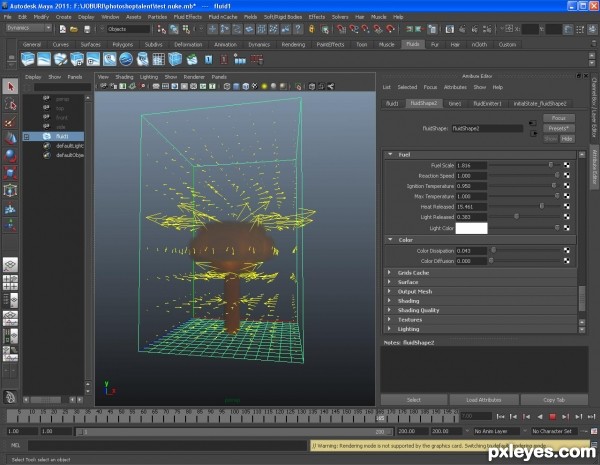
Task: Click the Paint Fluids shelf icon
Action: (60, 59)
